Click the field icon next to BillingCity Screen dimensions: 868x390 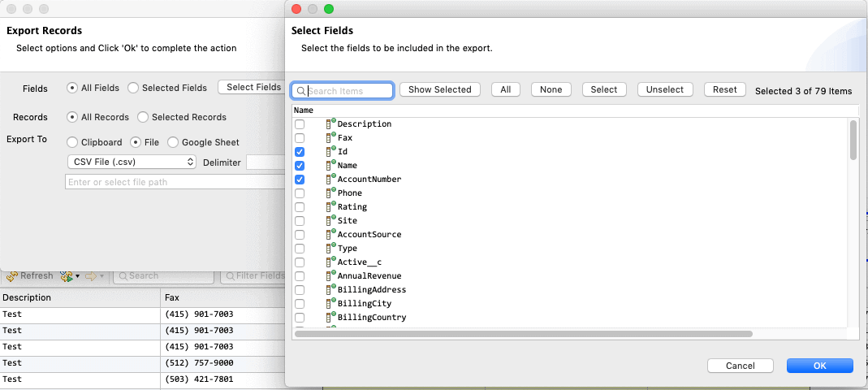tap(331, 303)
